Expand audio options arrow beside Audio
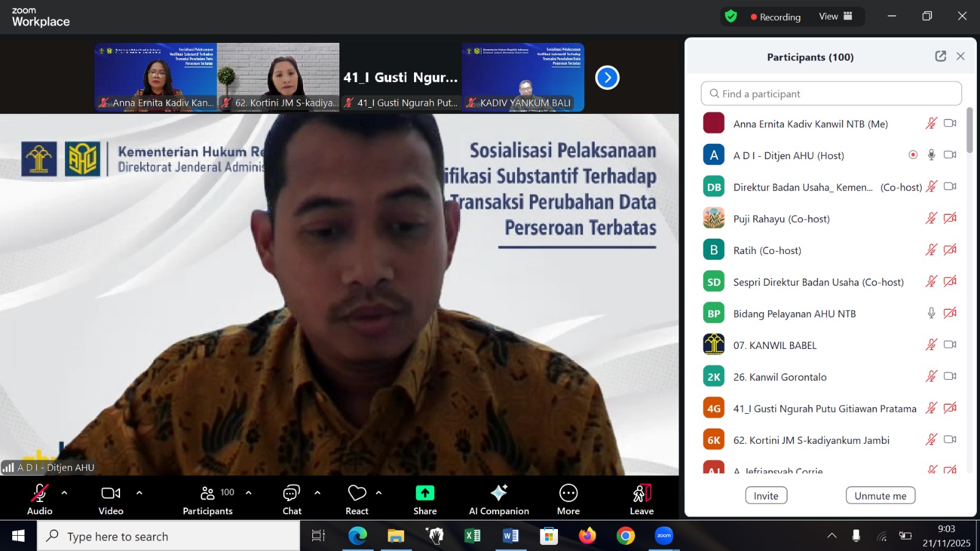The width and height of the screenshot is (980, 551). (64, 493)
